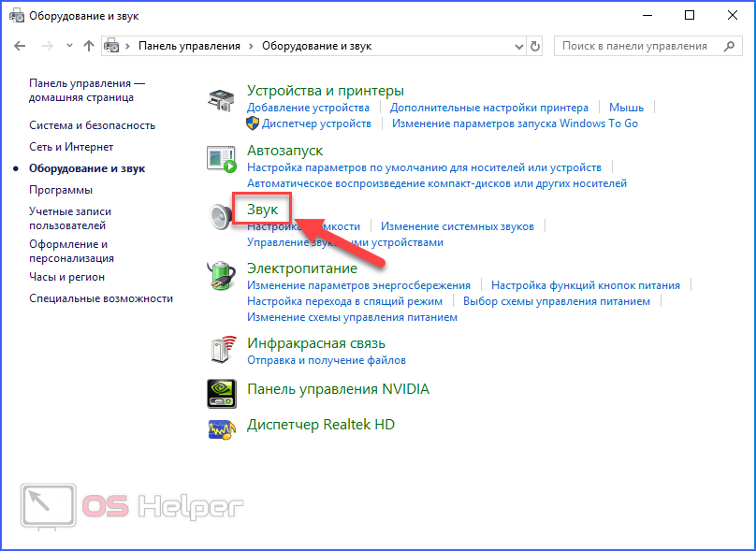Open Изменение системных звуков link
This screenshot has height=551, width=756.
tap(457, 226)
